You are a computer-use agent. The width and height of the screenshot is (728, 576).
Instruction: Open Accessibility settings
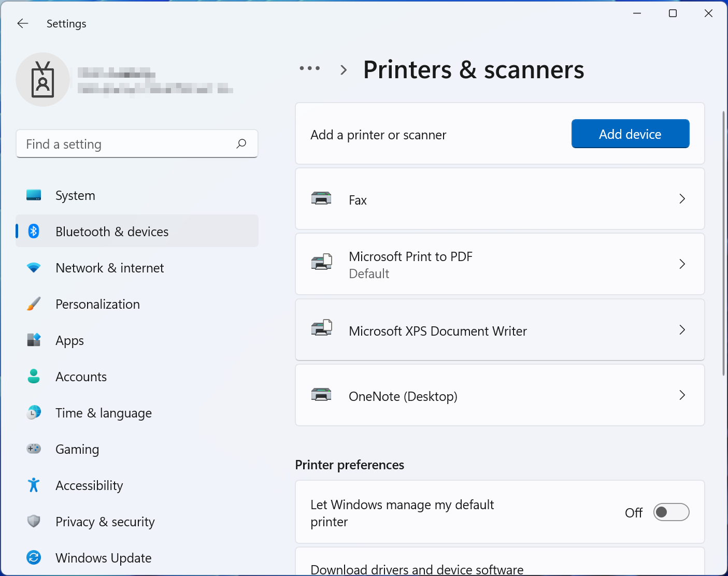137,485
